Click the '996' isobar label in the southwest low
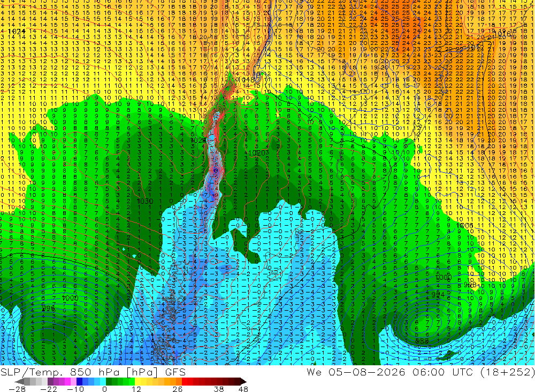This screenshot has height=392, width=535. 49,309
